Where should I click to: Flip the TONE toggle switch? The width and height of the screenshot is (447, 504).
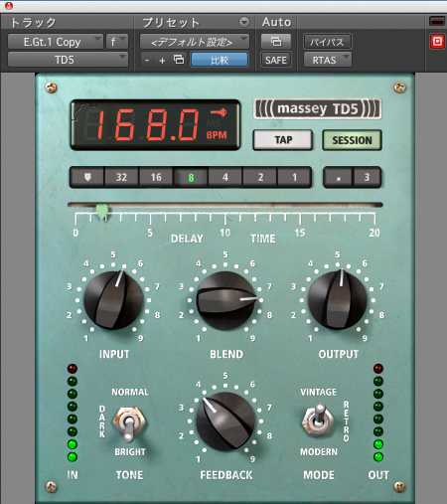[128, 424]
